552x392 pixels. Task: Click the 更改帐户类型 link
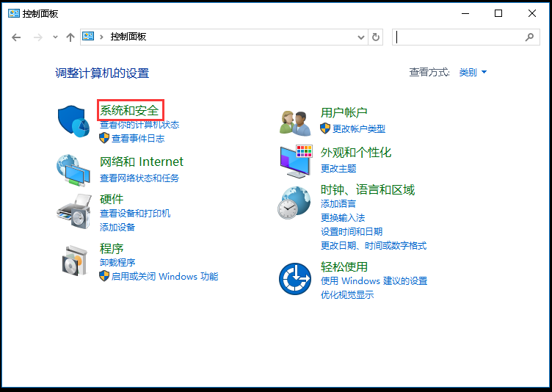(x=359, y=129)
